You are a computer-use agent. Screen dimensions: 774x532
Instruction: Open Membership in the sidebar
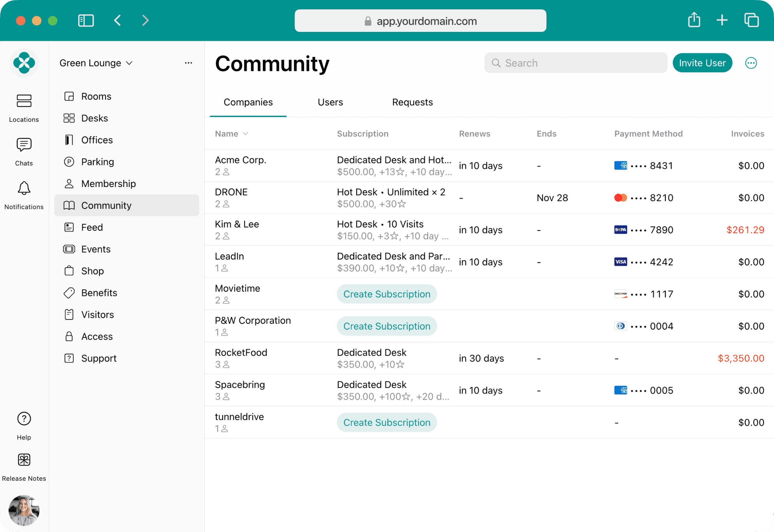(x=126, y=184)
